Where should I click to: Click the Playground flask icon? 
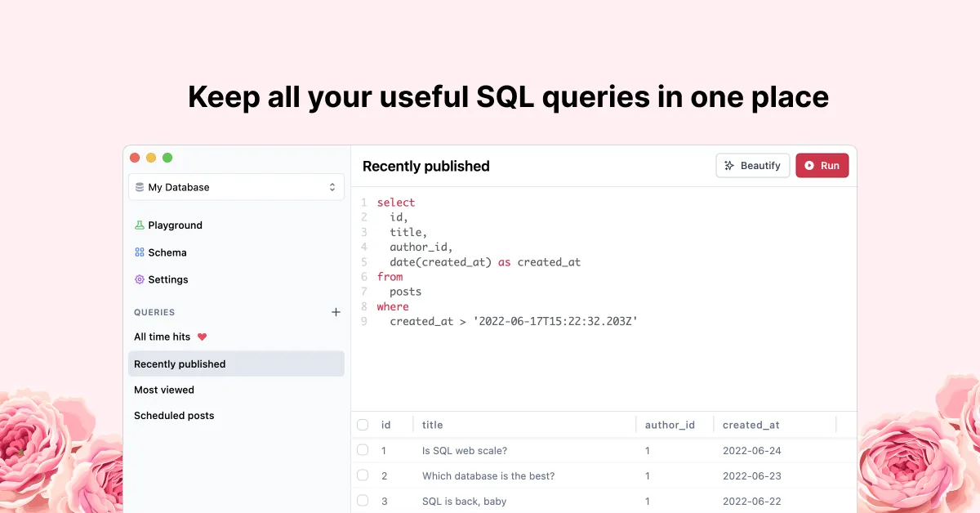click(x=140, y=225)
